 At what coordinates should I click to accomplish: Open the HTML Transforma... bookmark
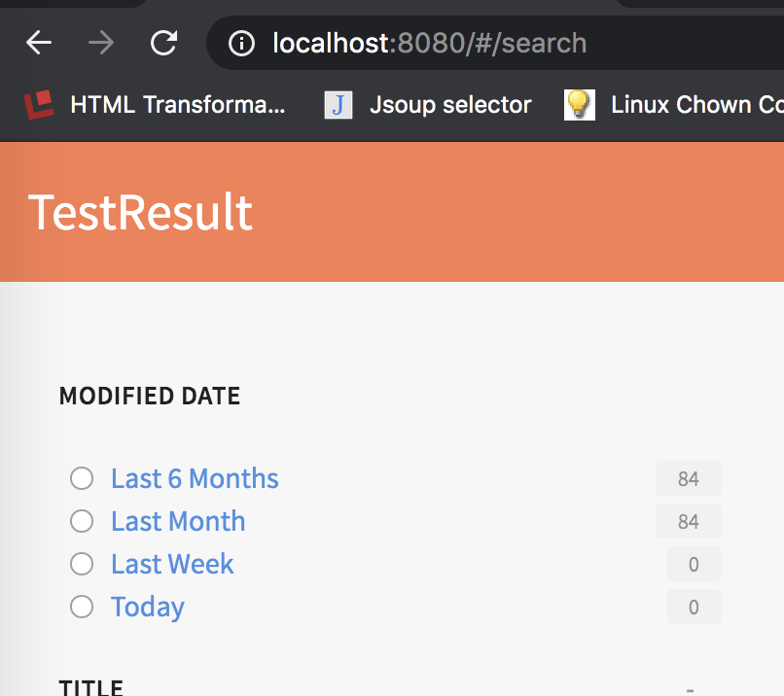click(x=155, y=105)
